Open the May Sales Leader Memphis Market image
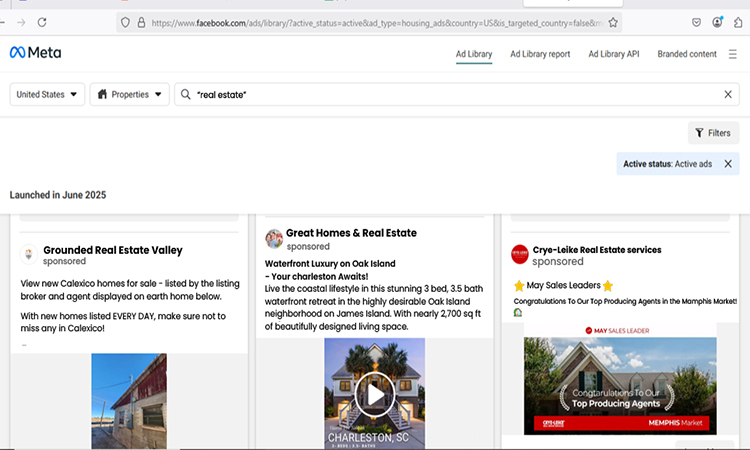 pos(620,379)
